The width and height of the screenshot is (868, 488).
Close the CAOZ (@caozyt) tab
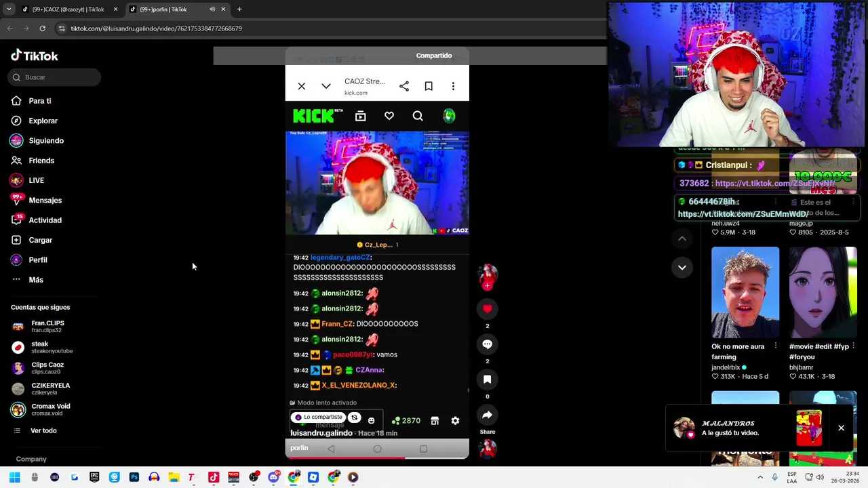tap(115, 9)
